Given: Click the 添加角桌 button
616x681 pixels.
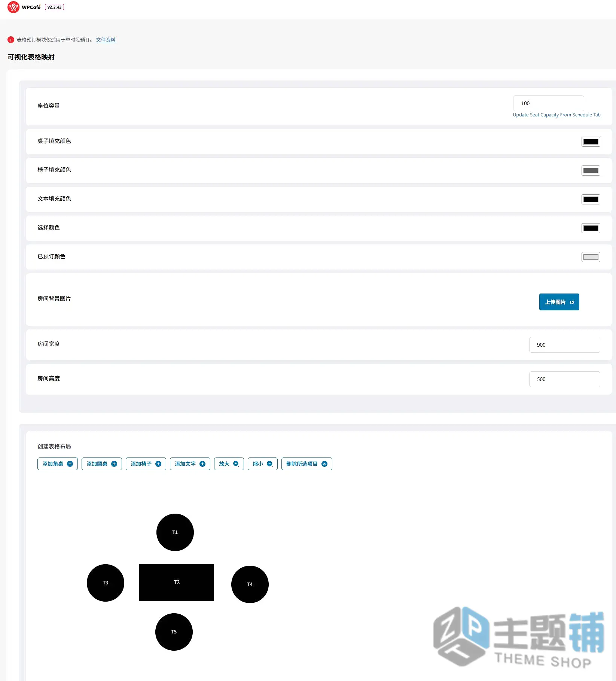Looking at the screenshot, I should (x=58, y=464).
